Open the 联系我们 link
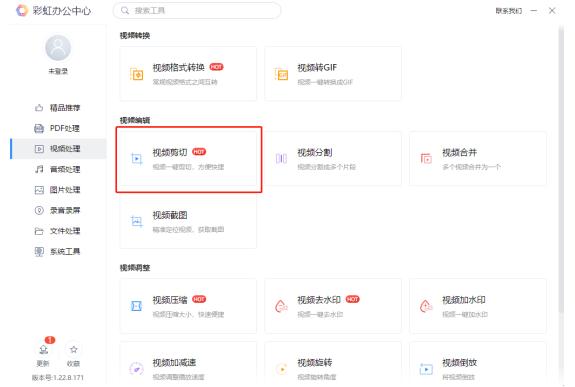The image size is (575, 387). pos(508,11)
